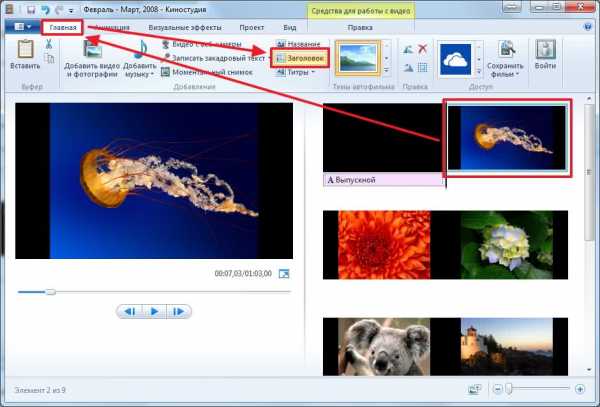Click the Выпускной caption text strip
600x407 pixels.
tap(383, 179)
